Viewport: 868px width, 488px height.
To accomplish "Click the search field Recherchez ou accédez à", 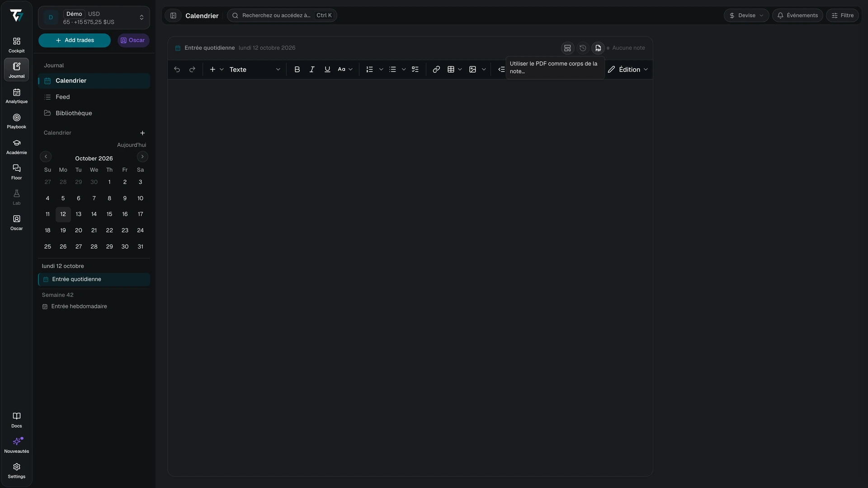I will tap(282, 15).
